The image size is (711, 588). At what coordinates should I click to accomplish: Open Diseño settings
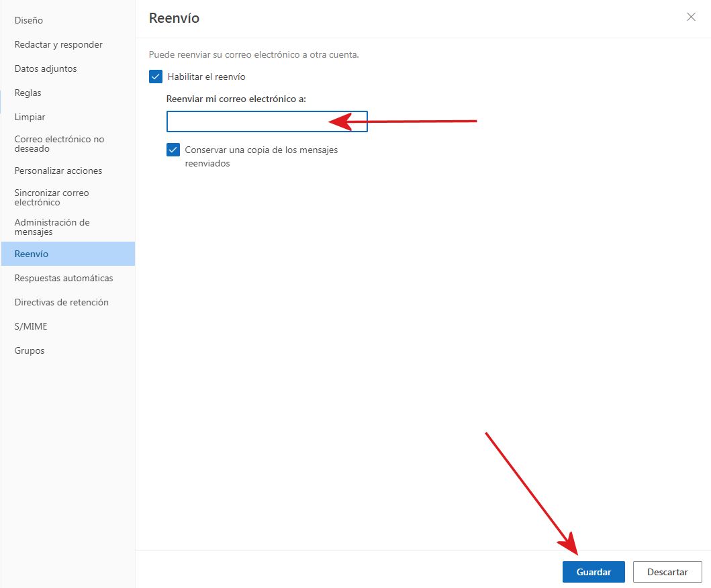pos(68,20)
